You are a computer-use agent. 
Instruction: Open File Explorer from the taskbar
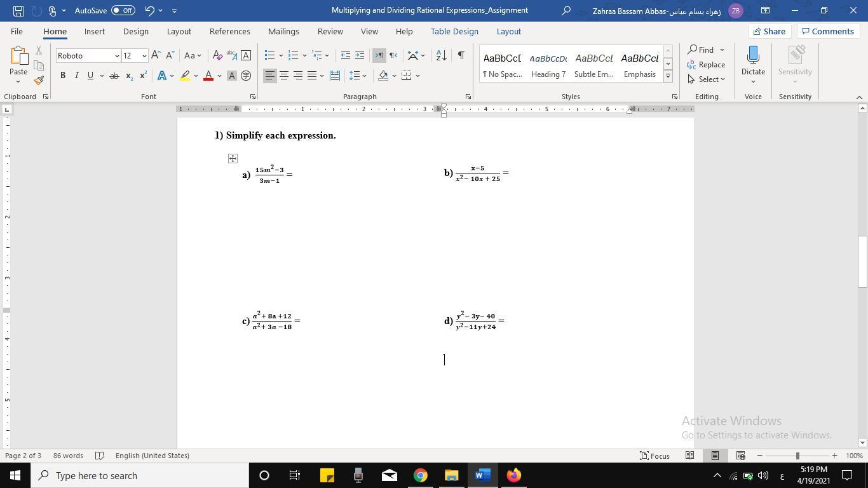[451, 475]
